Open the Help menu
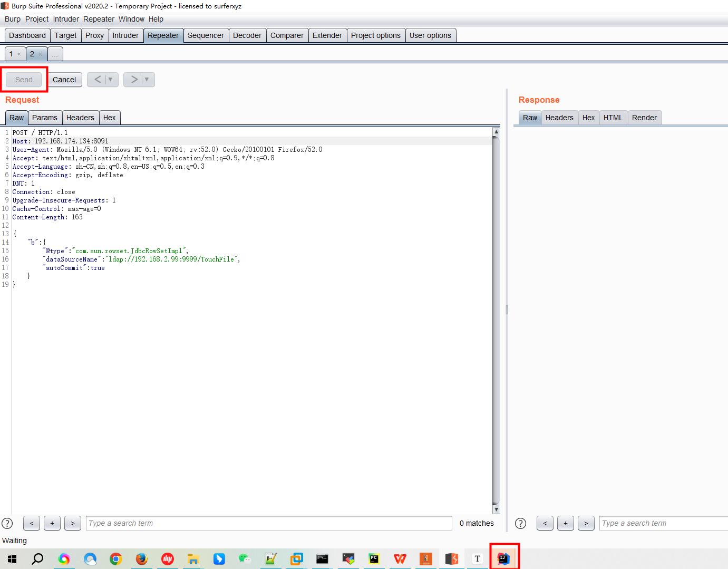728x569 pixels. pos(156,19)
